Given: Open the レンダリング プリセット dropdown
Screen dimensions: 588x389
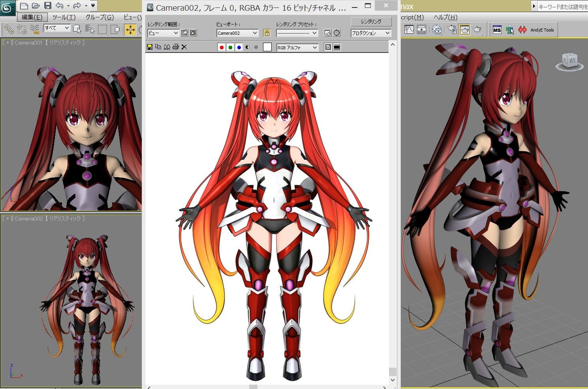Looking at the screenshot, I should [x=297, y=33].
